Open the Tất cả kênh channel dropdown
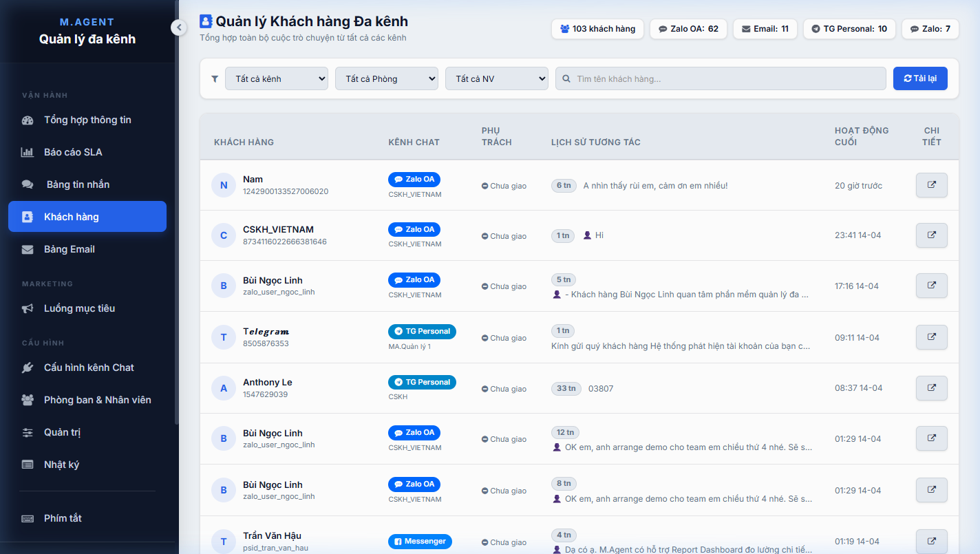This screenshot has height=554, width=980. pyautogui.click(x=277, y=78)
